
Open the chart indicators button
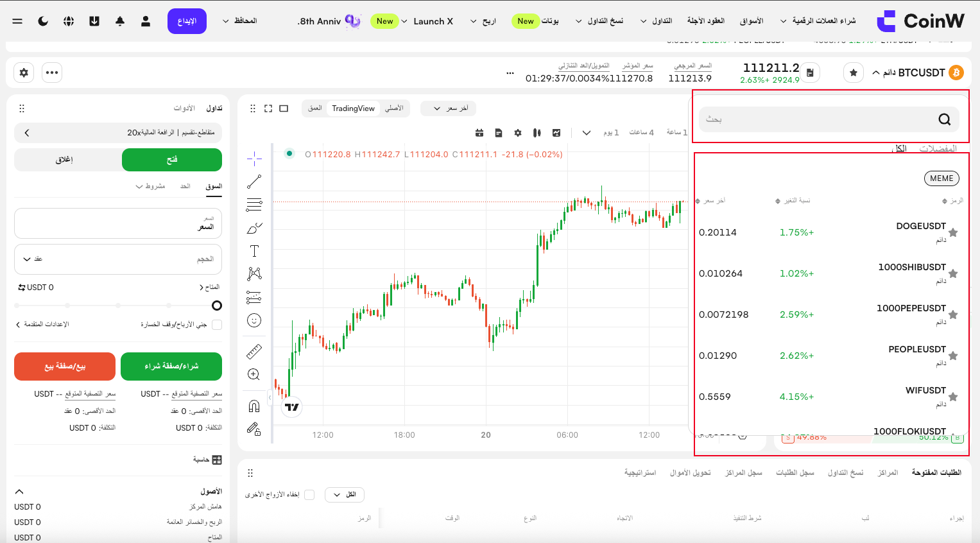[x=556, y=133]
